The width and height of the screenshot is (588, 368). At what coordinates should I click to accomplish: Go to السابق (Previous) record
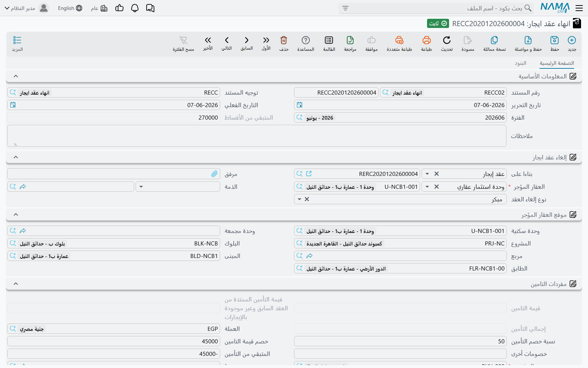pyautogui.click(x=247, y=40)
